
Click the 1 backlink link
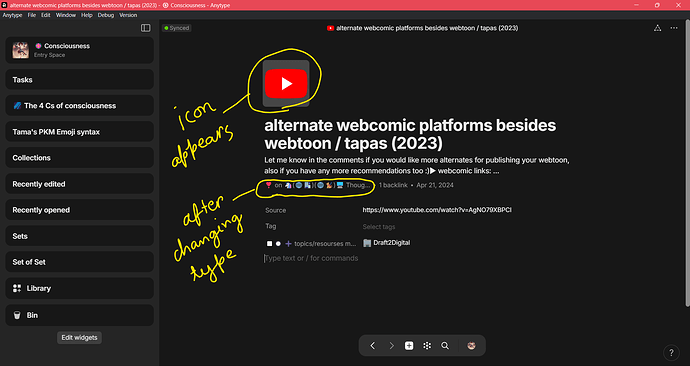393,185
